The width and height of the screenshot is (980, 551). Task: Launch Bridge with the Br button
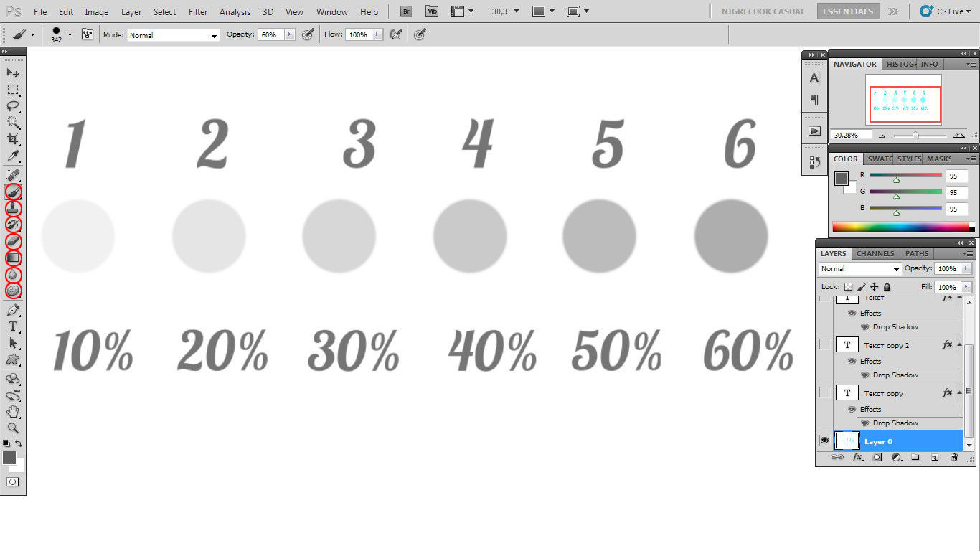coord(406,11)
